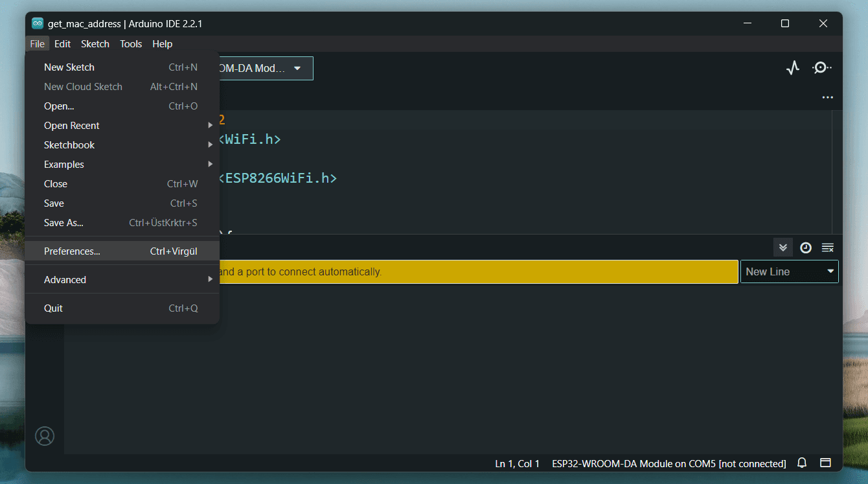868x484 pixels.
Task: Open Preferences... from File menu
Action: tap(122, 251)
